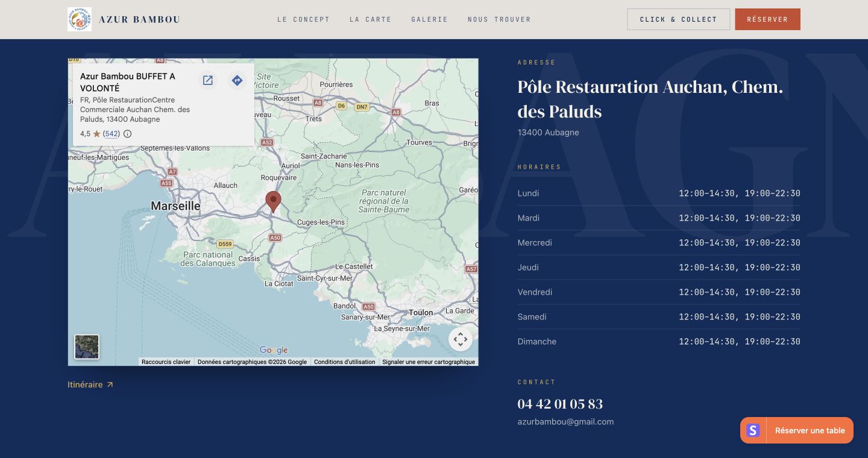This screenshot has width=868, height=458.
Task: Click the orange Réserver button
Action: click(768, 19)
